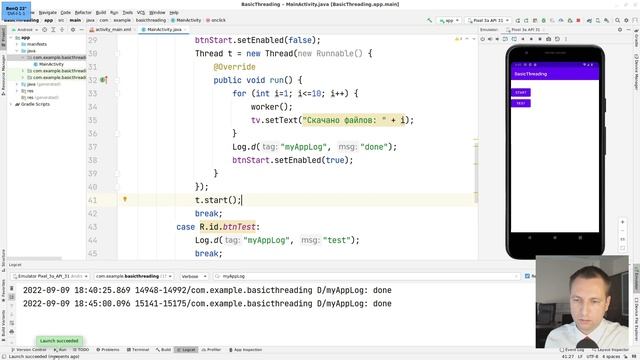Tap the TEST button in emulator
The width and height of the screenshot is (640, 360).
[x=521, y=103]
